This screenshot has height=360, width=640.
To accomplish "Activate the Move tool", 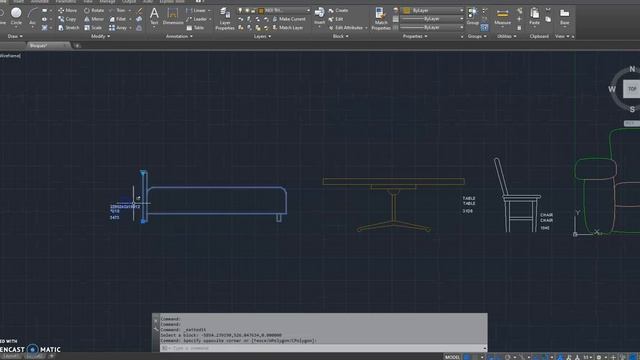I will tap(67, 11).
